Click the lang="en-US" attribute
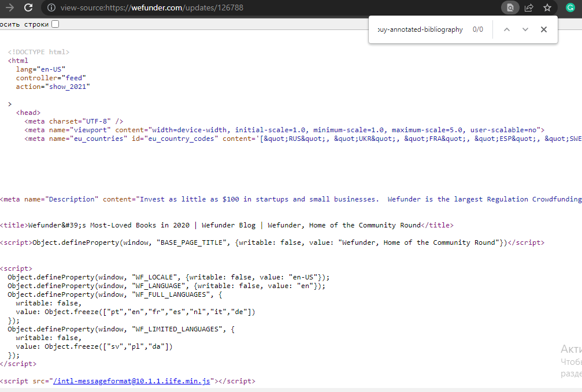The image size is (582, 392). tap(40, 69)
